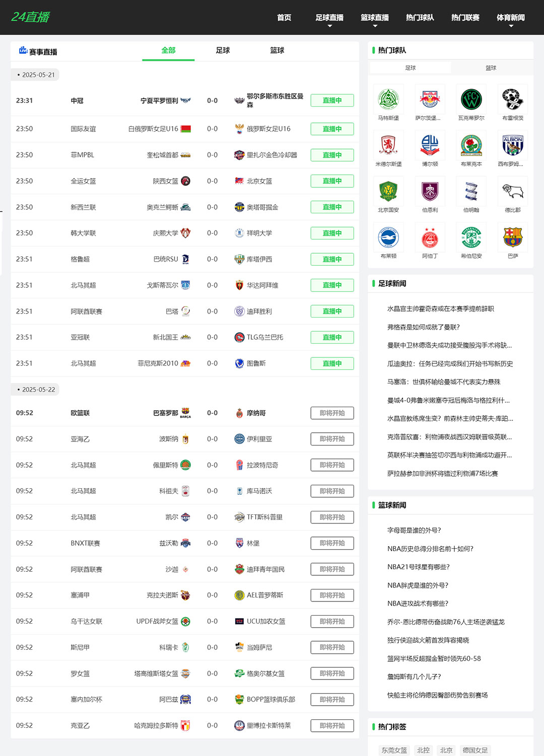Viewport: 544px width, 756px height.
Task: Click the 24直播 site logo
Action: [30, 17]
